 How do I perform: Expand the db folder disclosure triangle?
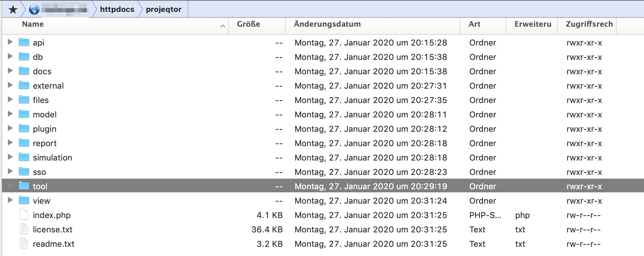(x=10, y=56)
